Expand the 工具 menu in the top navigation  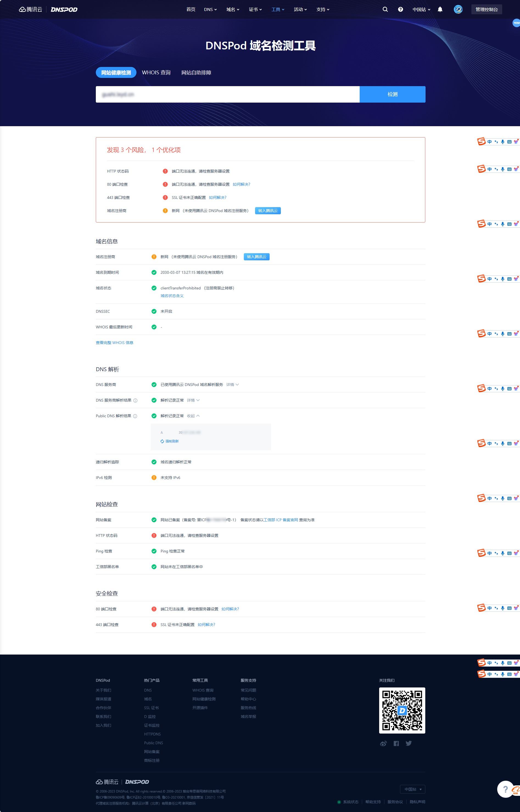coord(278,9)
